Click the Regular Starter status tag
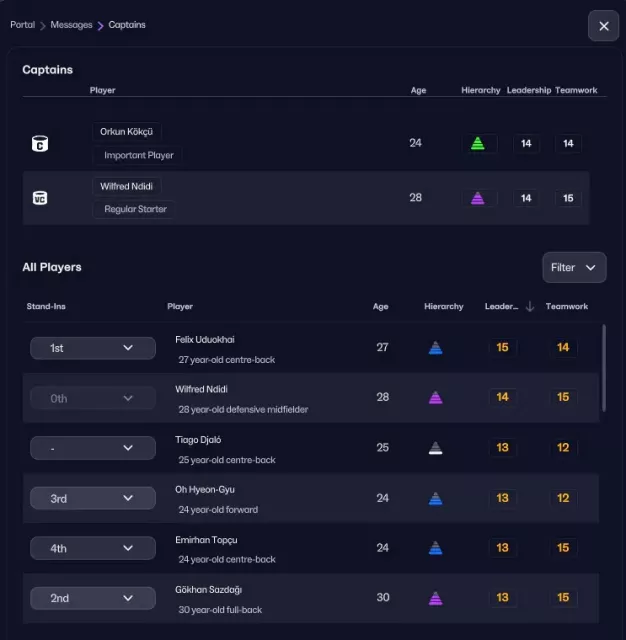This screenshot has height=640, width=626. [135, 209]
